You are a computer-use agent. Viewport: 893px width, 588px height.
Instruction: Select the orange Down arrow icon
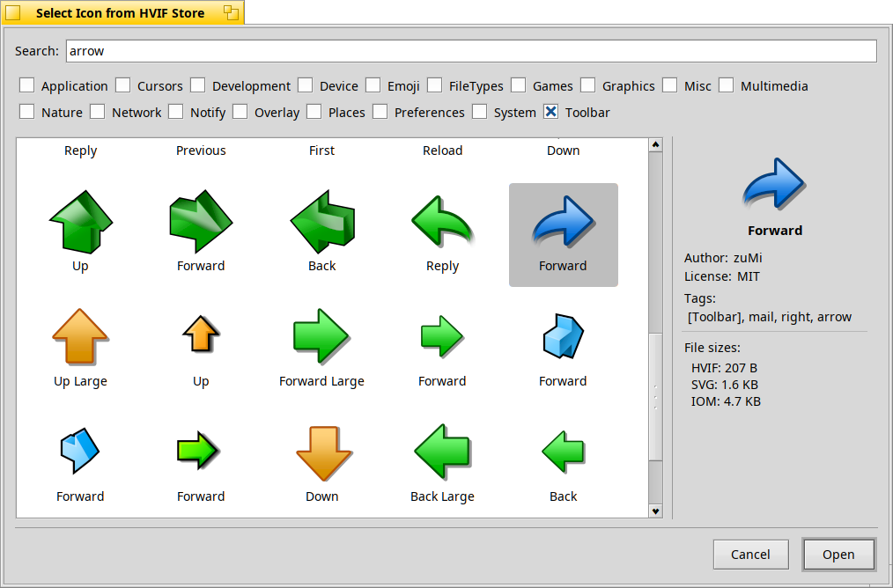pos(321,453)
